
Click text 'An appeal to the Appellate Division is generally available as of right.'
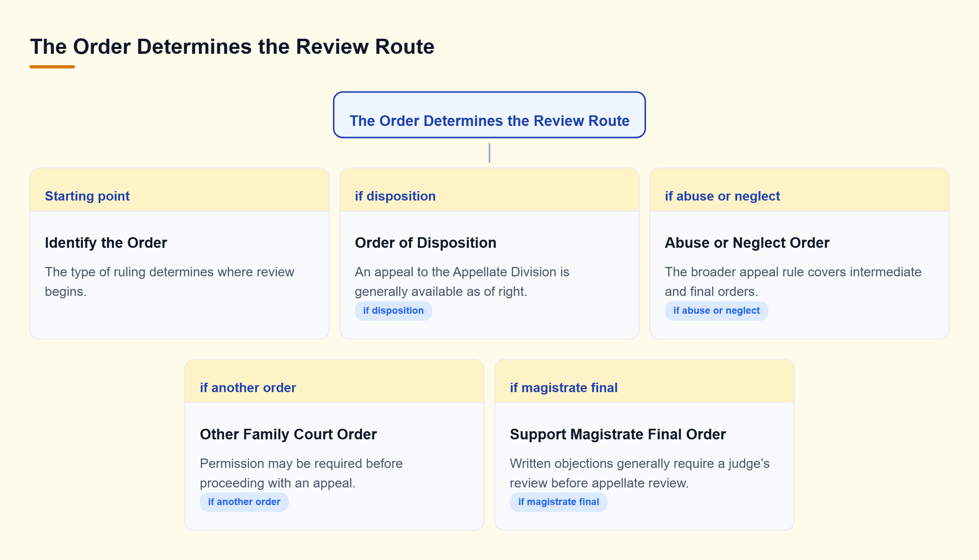(x=462, y=282)
